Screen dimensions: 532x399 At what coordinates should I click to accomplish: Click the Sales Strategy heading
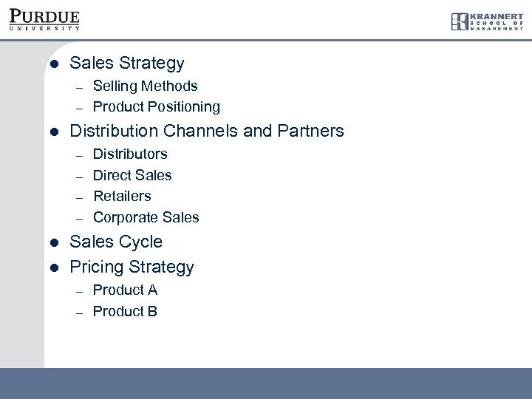[126, 64]
